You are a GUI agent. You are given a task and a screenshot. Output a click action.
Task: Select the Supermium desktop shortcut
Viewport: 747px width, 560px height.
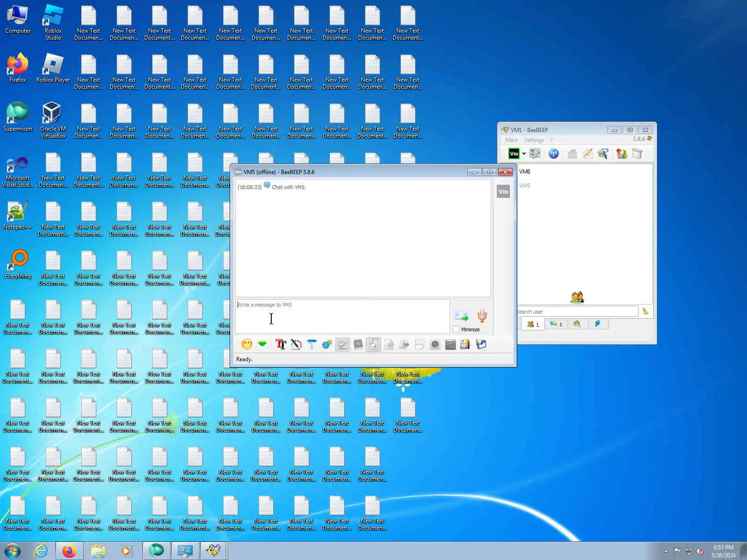tap(18, 117)
